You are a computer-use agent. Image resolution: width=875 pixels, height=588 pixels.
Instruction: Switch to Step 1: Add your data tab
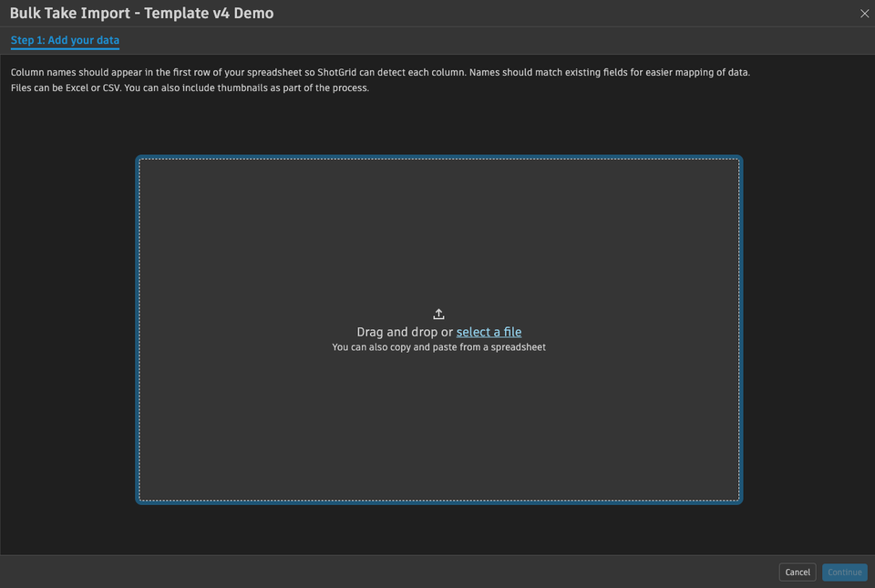[x=65, y=40]
